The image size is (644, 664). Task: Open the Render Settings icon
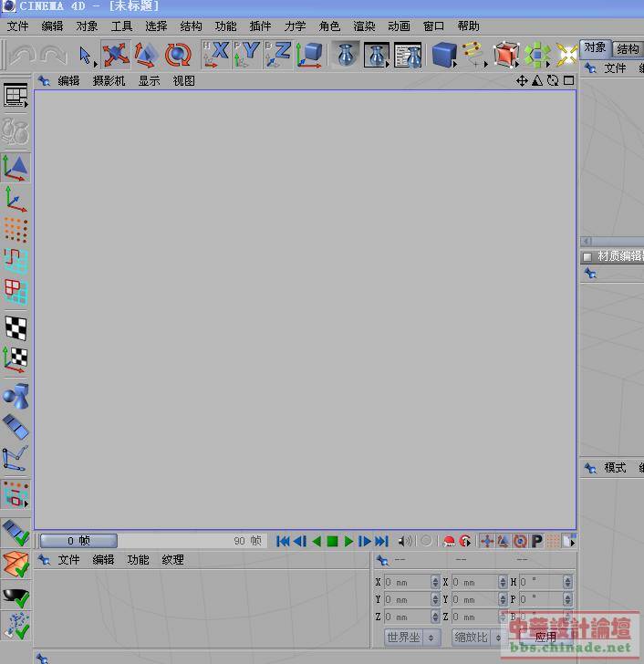(x=407, y=55)
